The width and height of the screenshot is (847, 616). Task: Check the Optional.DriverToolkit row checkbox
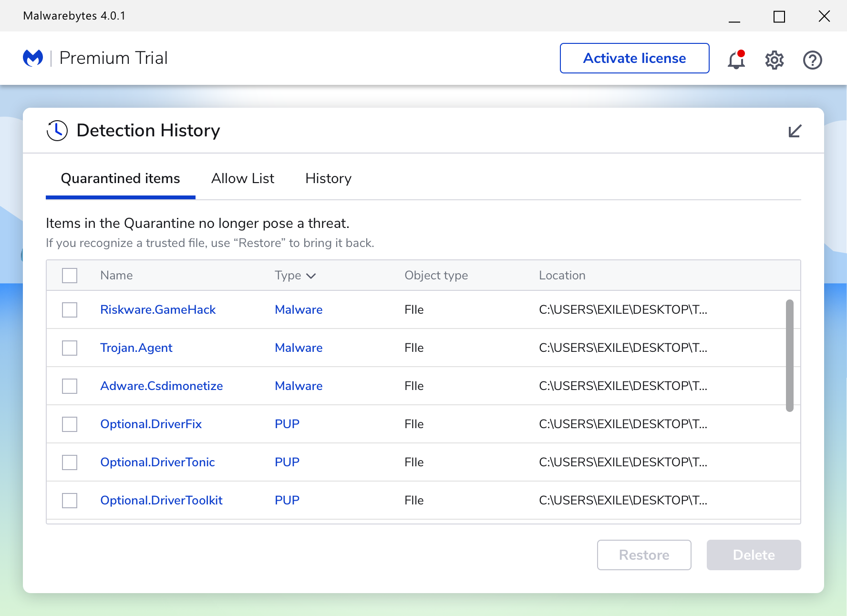[x=70, y=501]
